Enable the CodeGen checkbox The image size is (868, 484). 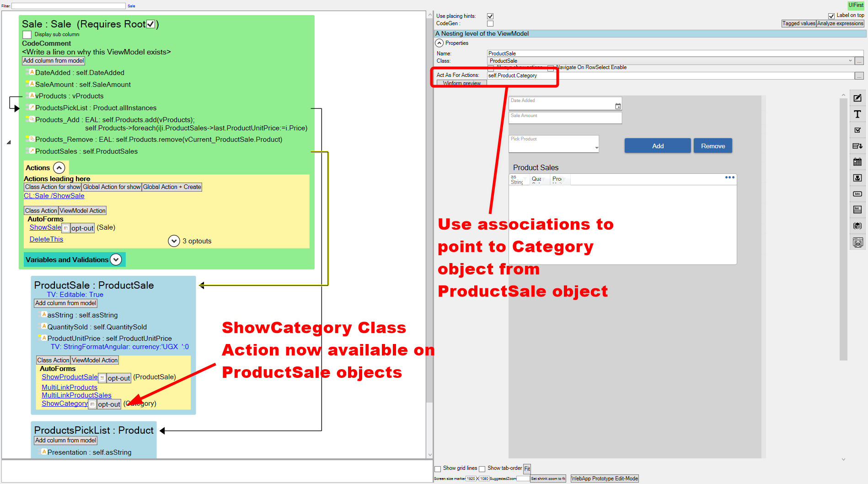point(490,23)
